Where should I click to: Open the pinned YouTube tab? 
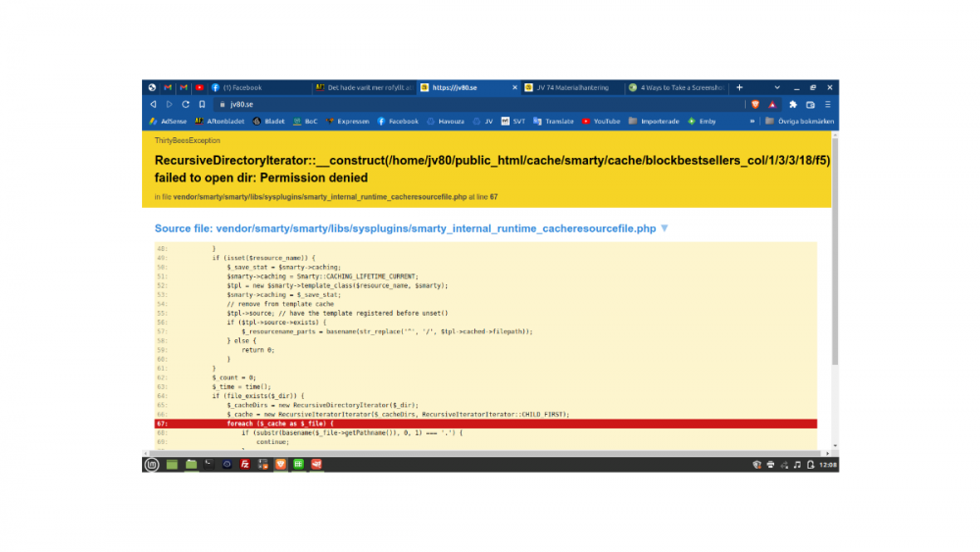[199, 87]
